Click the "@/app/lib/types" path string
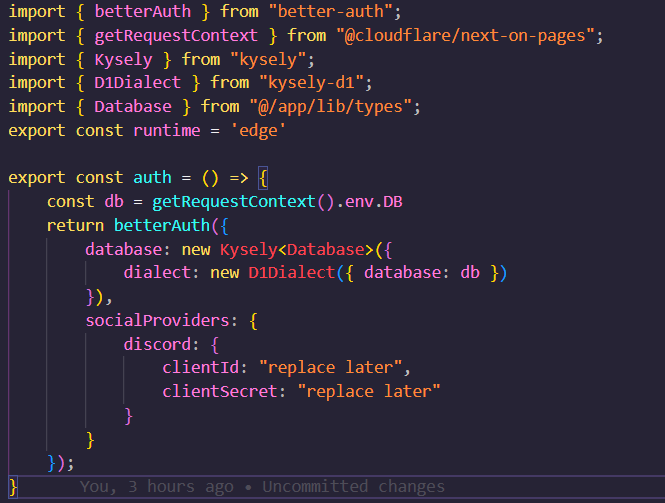Screen dimensions: 665x503 point(331,106)
